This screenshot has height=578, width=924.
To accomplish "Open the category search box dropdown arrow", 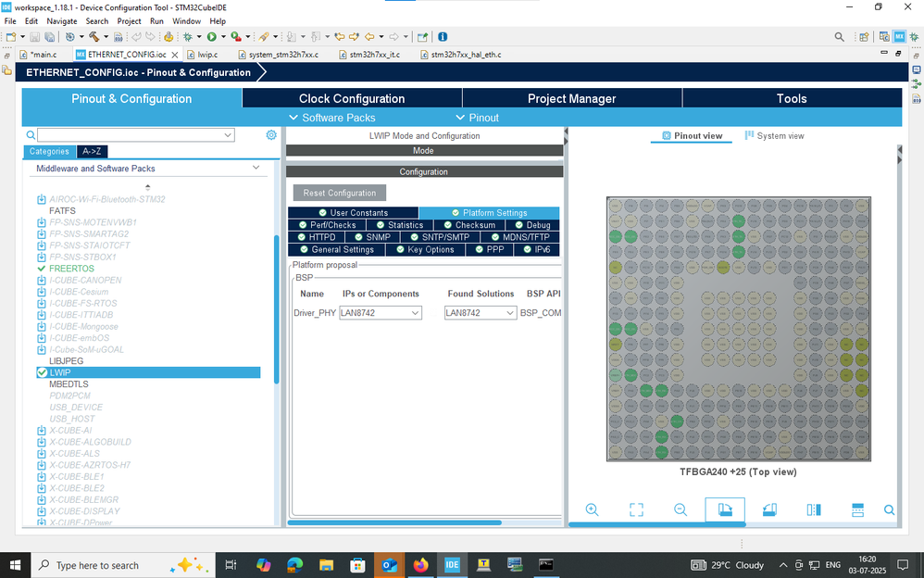I will click(x=228, y=135).
